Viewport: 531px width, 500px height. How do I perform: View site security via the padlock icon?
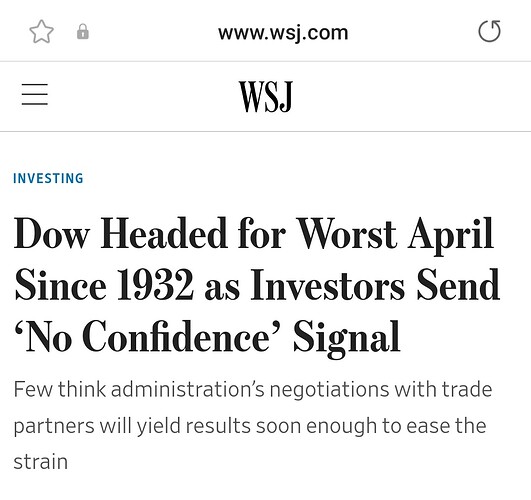(x=83, y=32)
